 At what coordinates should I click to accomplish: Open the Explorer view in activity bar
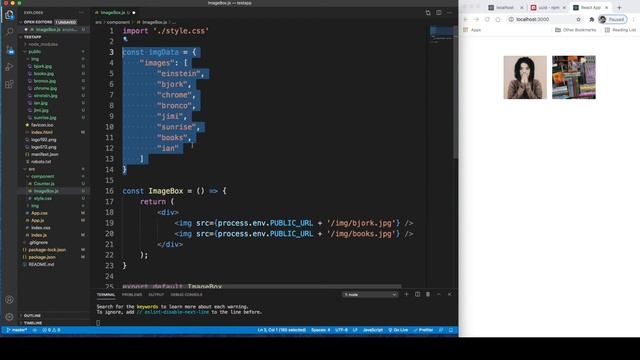[x=9, y=15]
